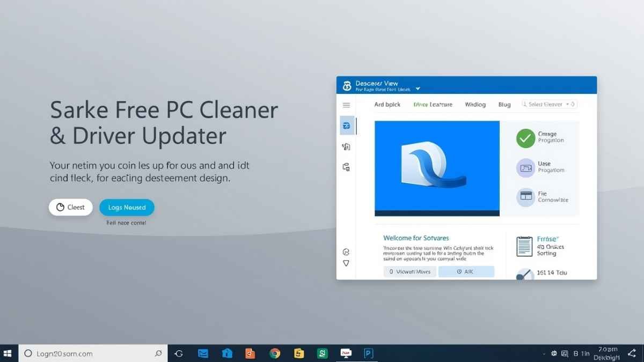Open the hamburger menu in the sidebar
The image size is (644, 362).
click(346, 105)
